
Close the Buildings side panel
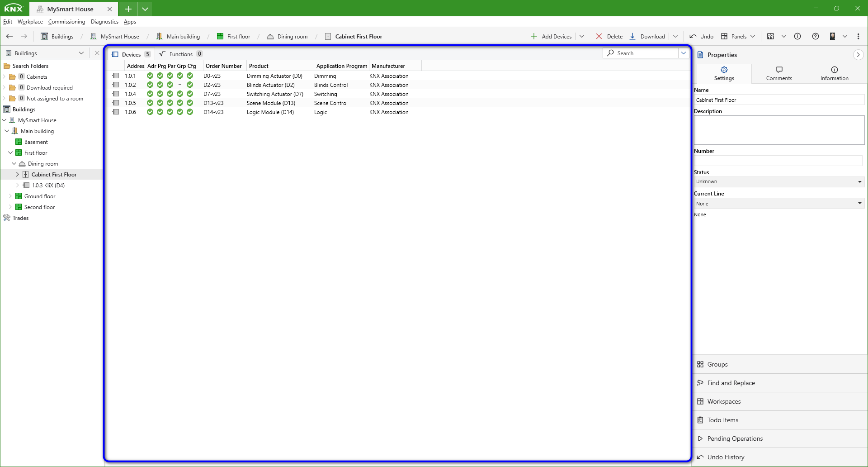97,53
